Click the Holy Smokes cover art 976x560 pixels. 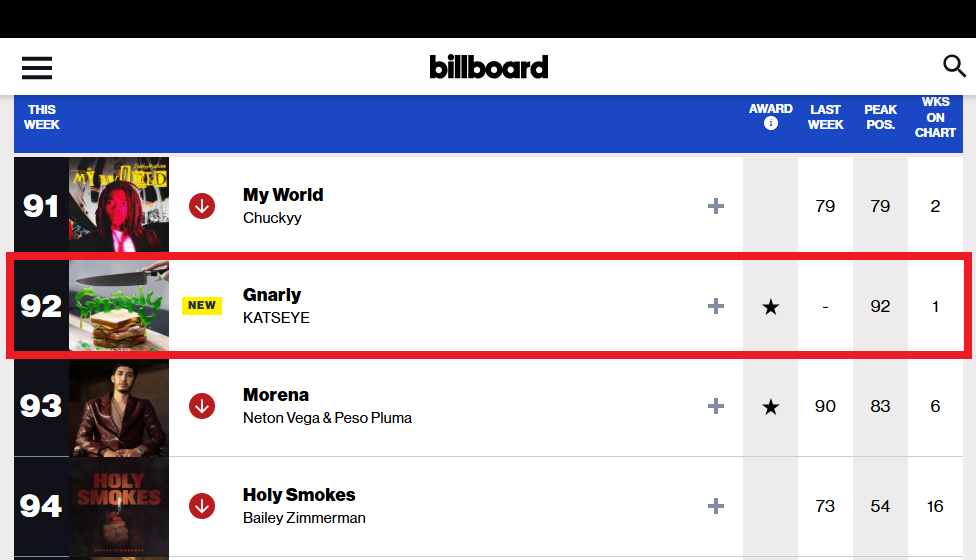[119, 508]
